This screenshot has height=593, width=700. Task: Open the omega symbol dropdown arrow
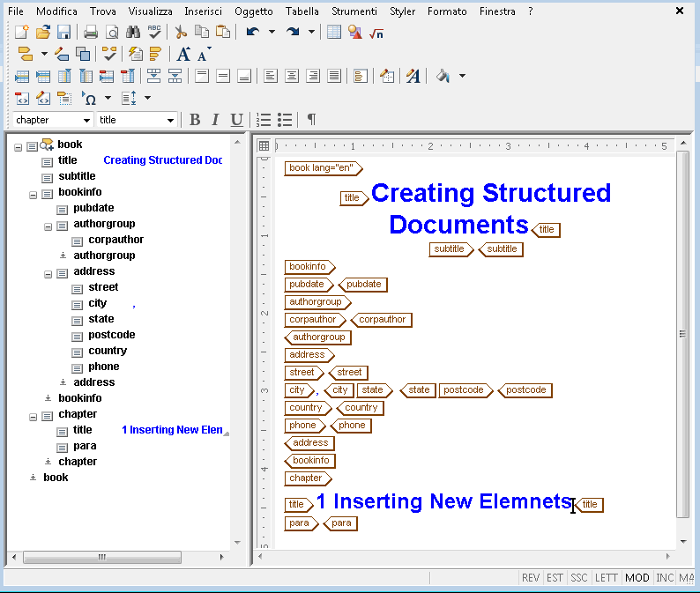coord(108,98)
